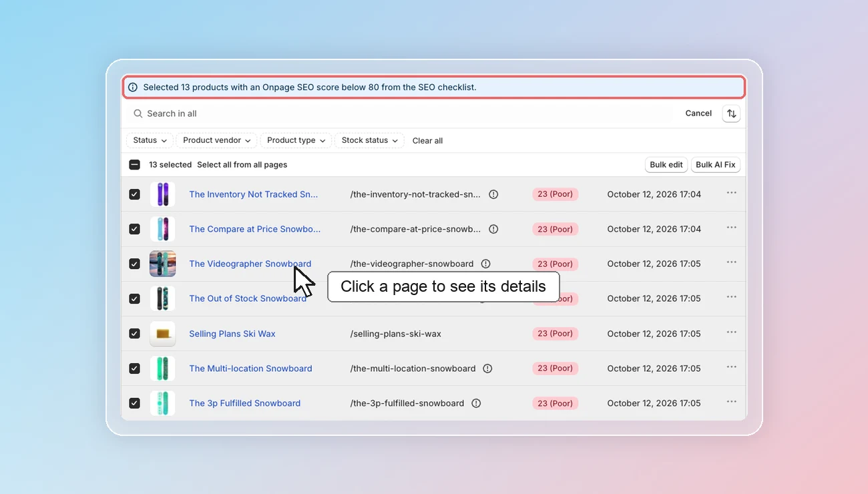
Task: Click the Cancel button
Action: pos(698,113)
